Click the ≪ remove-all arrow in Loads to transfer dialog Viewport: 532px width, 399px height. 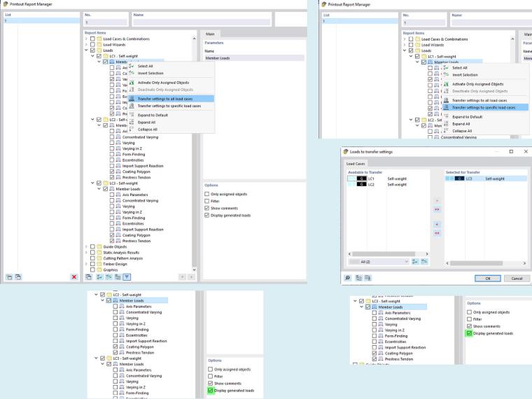point(437,233)
